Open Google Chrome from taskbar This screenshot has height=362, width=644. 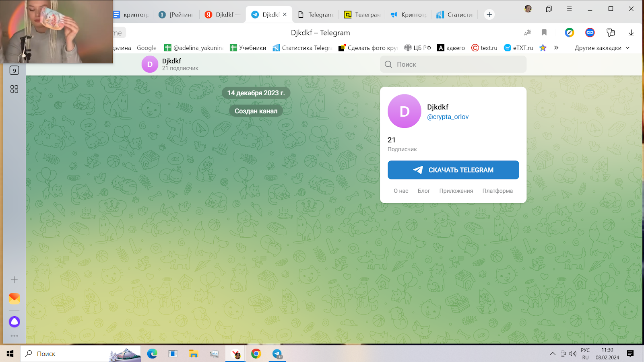point(256,354)
